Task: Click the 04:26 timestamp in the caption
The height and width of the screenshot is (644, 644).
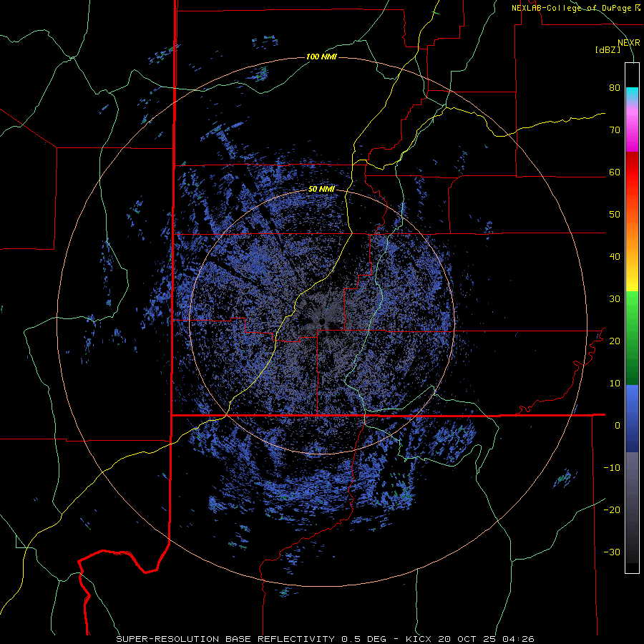Action: (519, 639)
